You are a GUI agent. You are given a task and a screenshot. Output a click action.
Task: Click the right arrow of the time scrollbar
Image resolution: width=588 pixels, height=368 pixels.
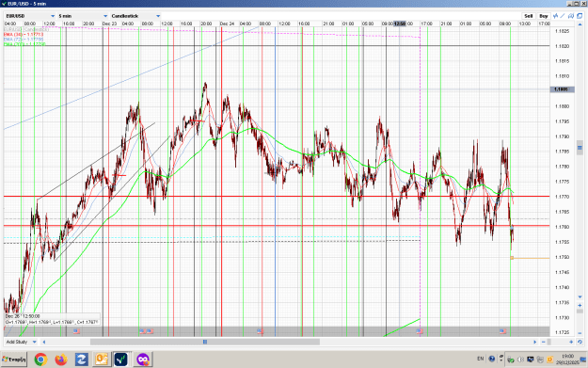coord(534,342)
